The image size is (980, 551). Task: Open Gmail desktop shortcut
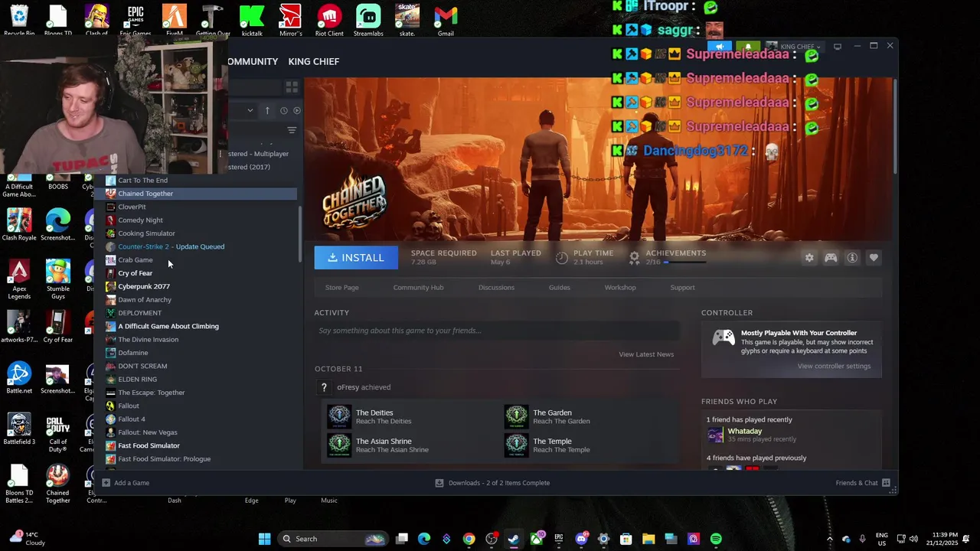pyautogui.click(x=446, y=20)
